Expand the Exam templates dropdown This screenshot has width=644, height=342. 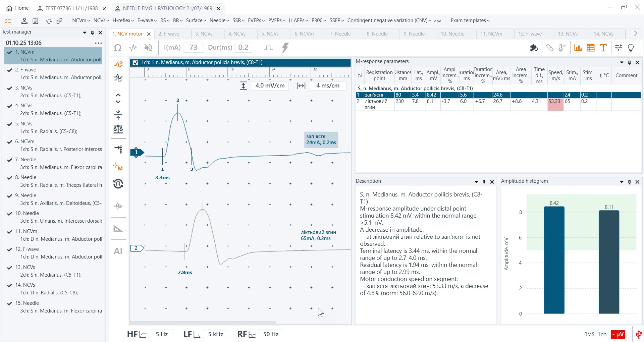[x=470, y=20]
